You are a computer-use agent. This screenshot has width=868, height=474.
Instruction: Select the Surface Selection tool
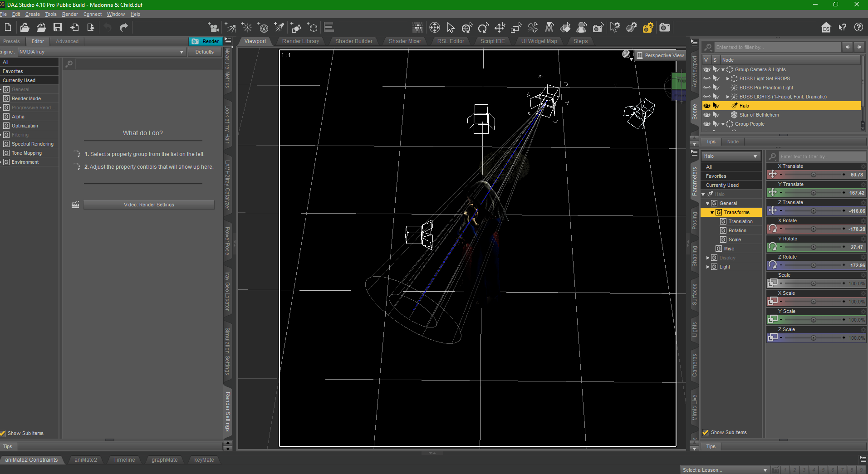tap(566, 28)
